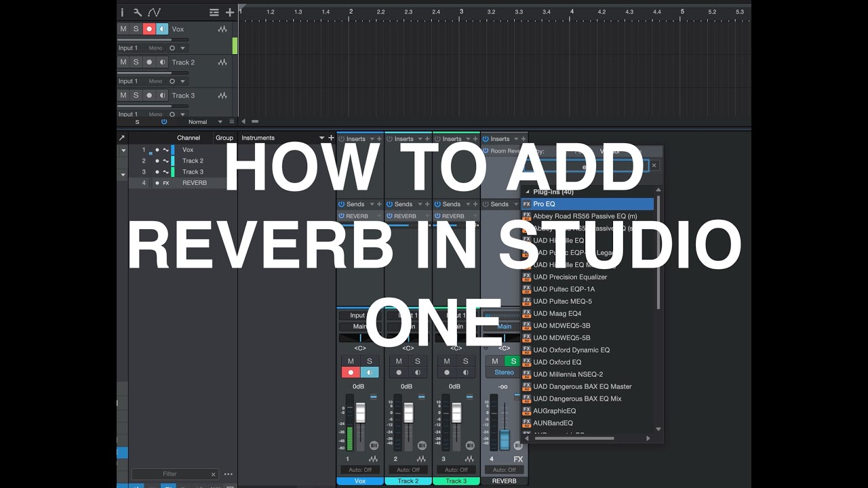Screen dimensions: 868x488
Task: Click the Vox channel fader handle
Action: pyautogui.click(x=361, y=413)
